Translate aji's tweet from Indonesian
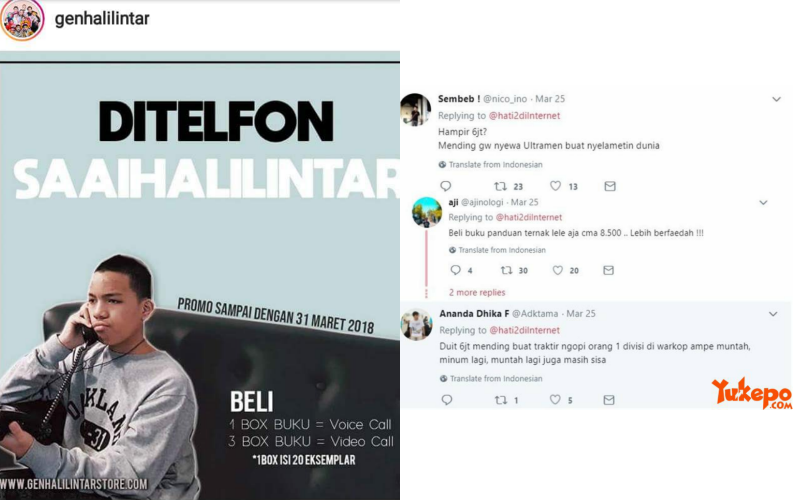The width and height of the screenshot is (800, 500). point(497,250)
